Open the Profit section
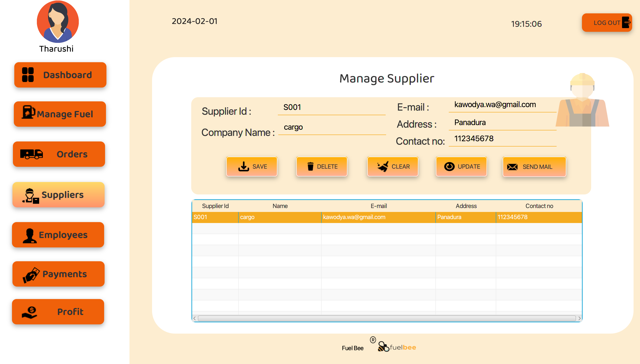The width and height of the screenshot is (640, 364). [58, 312]
